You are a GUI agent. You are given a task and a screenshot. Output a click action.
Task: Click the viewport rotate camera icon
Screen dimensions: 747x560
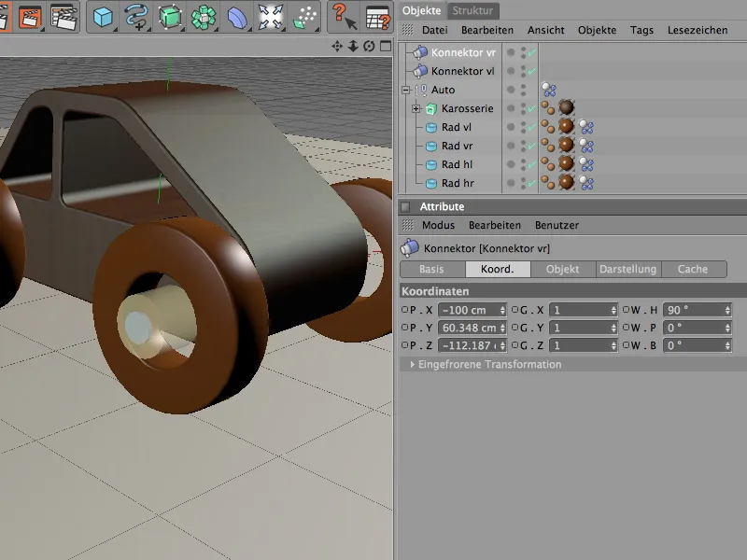coord(369,47)
